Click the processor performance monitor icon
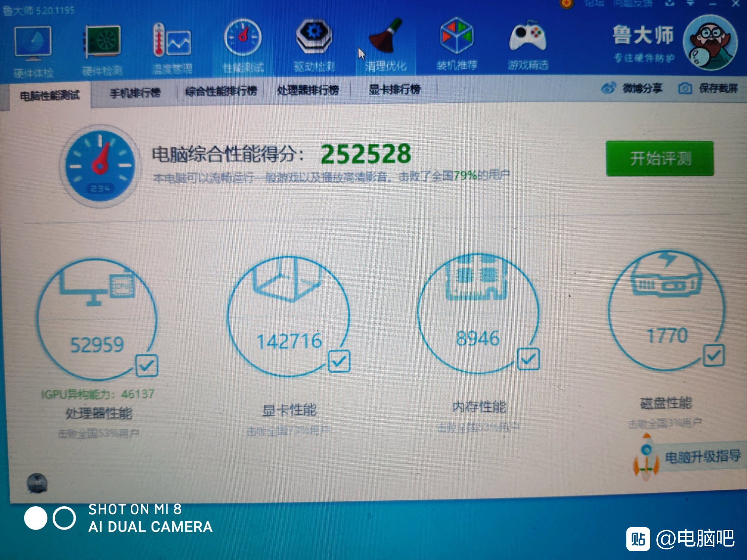The height and width of the screenshot is (560, 747). pyautogui.click(x=96, y=288)
